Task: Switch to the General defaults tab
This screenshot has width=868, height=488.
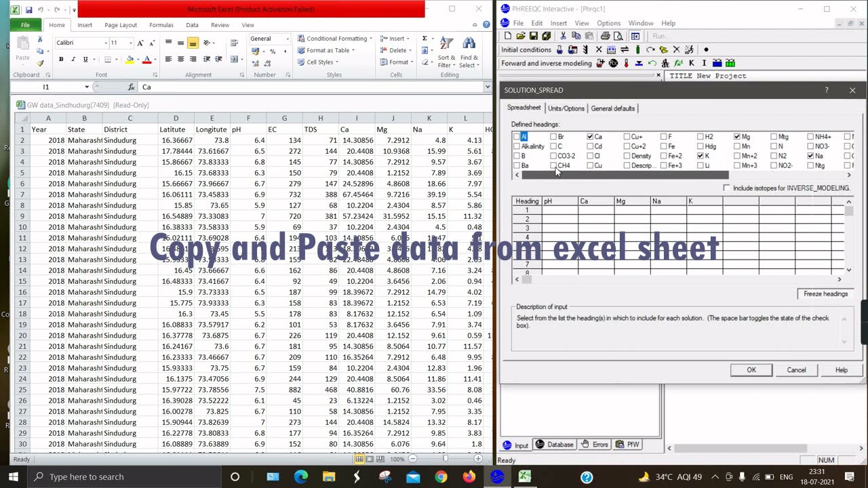Action: tap(613, 108)
